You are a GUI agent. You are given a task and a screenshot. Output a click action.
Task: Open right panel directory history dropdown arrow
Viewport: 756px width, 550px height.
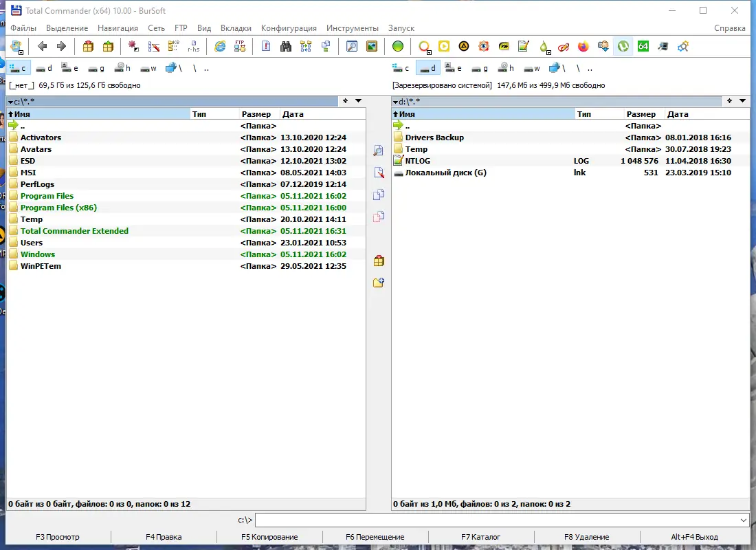coord(742,101)
